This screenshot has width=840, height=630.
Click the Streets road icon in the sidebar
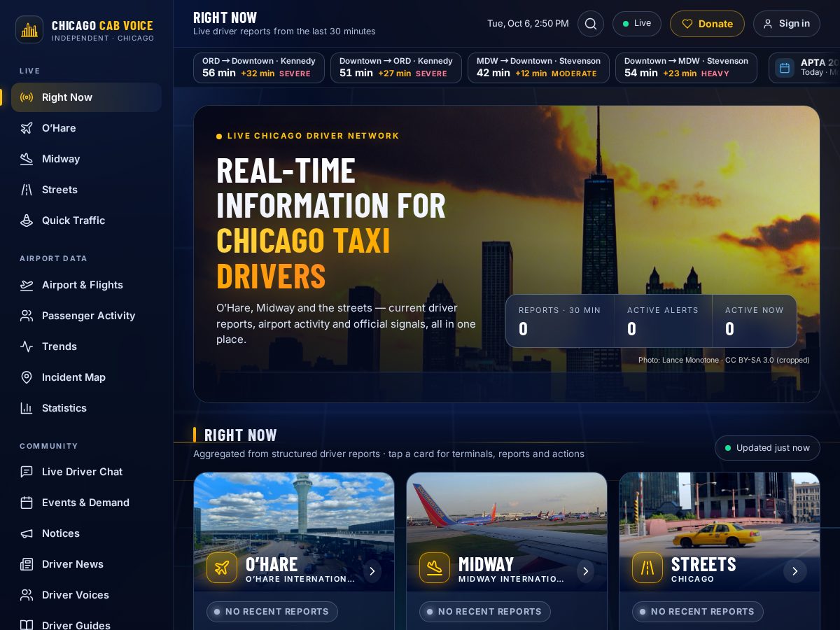27,190
